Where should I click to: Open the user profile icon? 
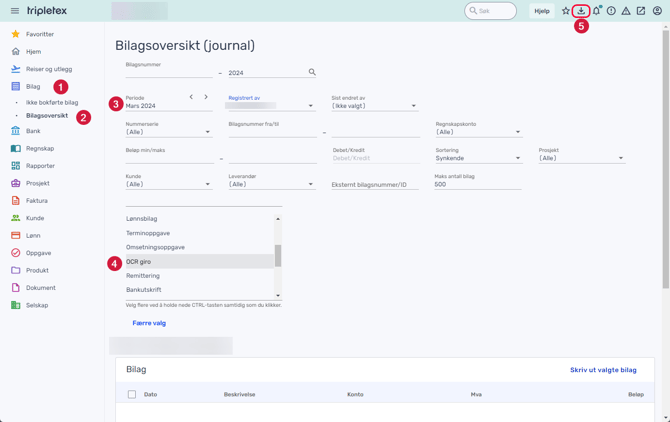(x=657, y=11)
